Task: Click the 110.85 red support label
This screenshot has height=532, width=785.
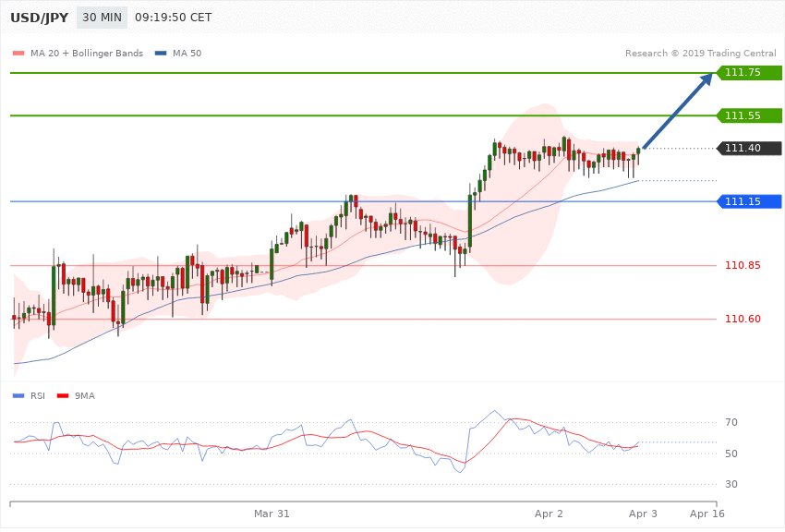Action: coord(743,265)
